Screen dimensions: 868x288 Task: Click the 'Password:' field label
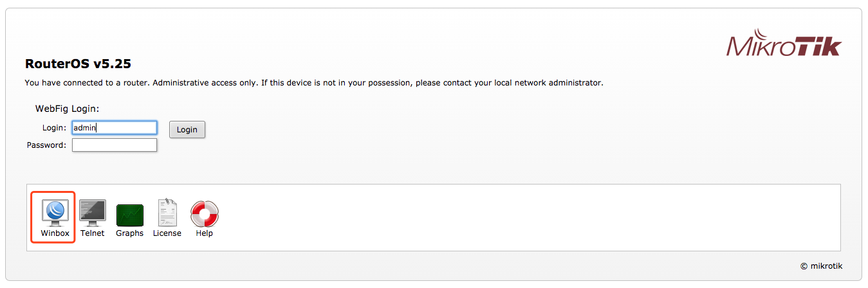[x=46, y=145]
